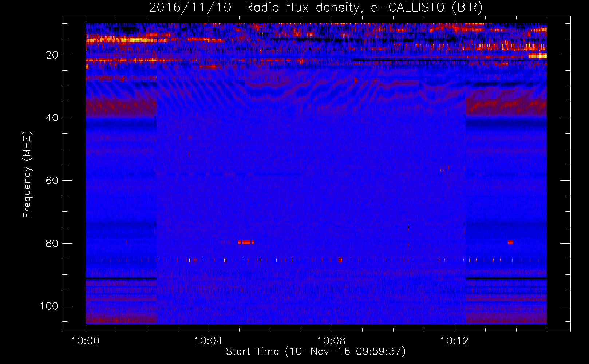
Task: Click the plot title 'Radio flux density, e-CALLISTO (BIR)'
Action: coord(364,8)
